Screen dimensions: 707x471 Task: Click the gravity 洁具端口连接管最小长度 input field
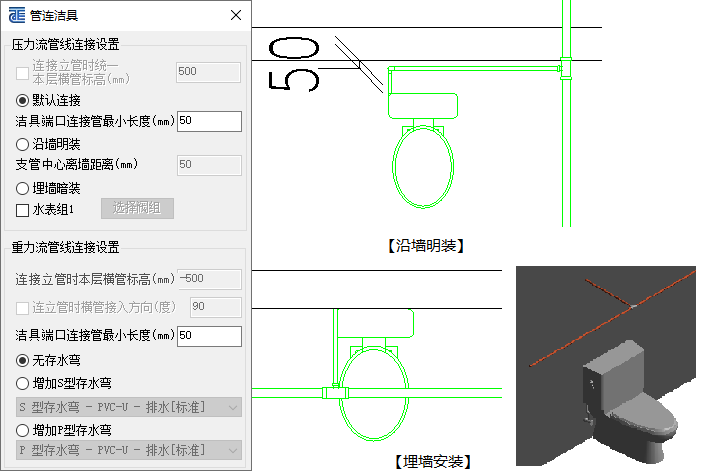click(x=209, y=336)
